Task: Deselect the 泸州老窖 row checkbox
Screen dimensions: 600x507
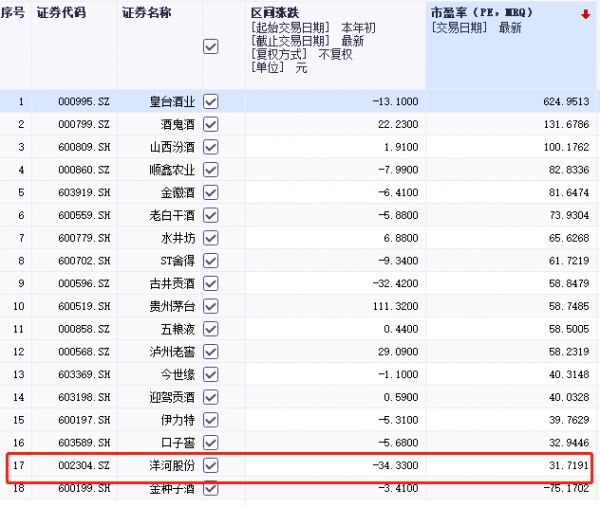Action: [210, 351]
